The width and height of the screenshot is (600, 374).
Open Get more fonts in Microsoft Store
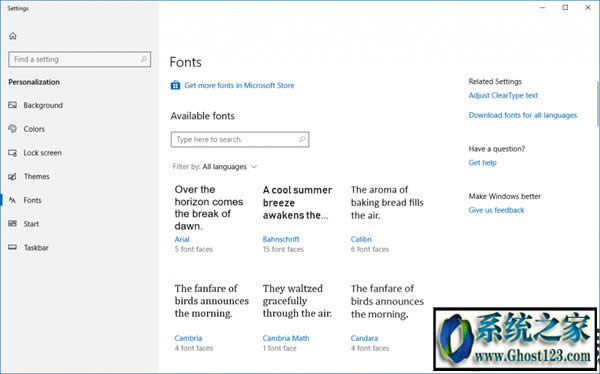(239, 85)
